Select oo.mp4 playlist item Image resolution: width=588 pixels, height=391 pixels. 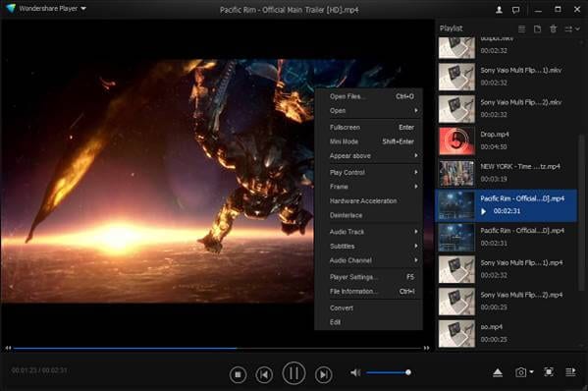(507, 334)
